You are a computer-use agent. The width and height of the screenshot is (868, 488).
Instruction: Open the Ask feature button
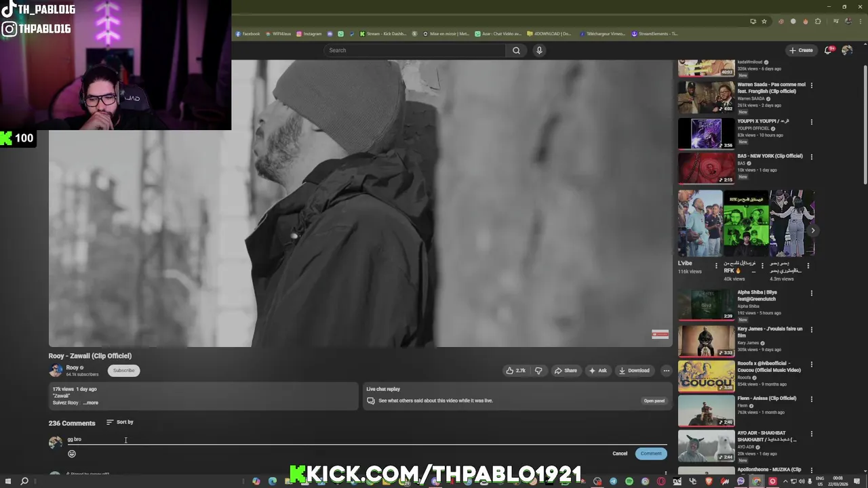tap(598, 371)
